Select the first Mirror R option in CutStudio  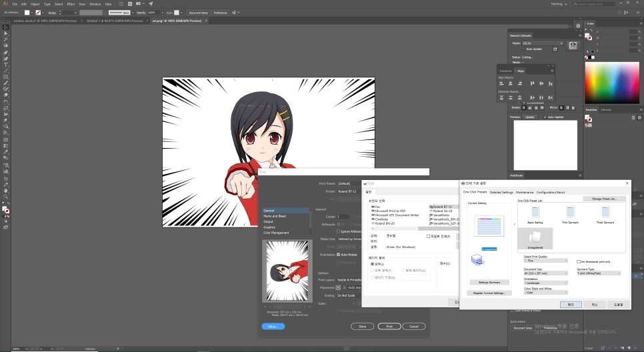click(x=561, y=107)
